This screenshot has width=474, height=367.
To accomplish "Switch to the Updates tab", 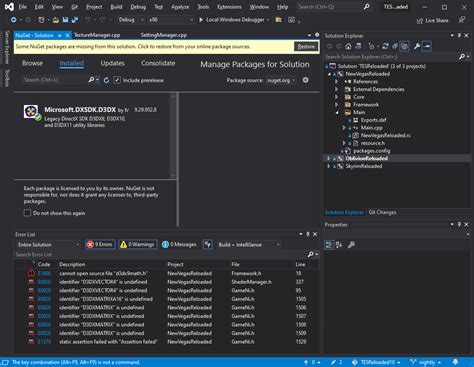I will click(112, 63).
